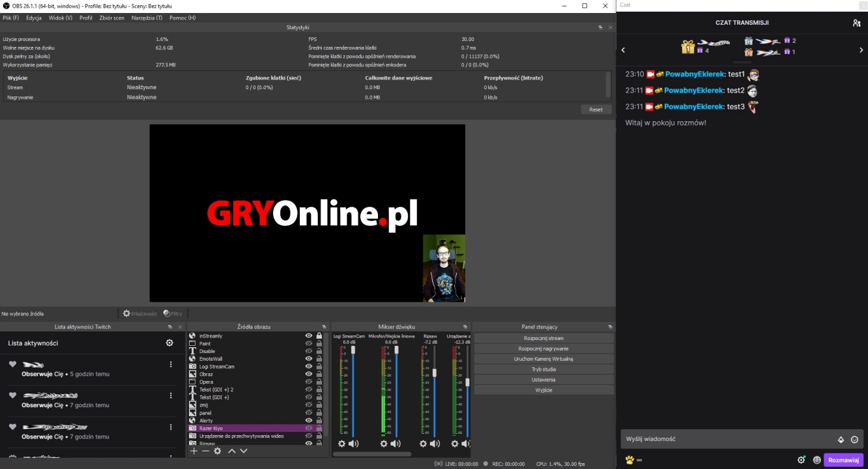Move Razer Kiyo up with the arrow icon
Screen dimensions: 868x469
[x=232, y=451]
